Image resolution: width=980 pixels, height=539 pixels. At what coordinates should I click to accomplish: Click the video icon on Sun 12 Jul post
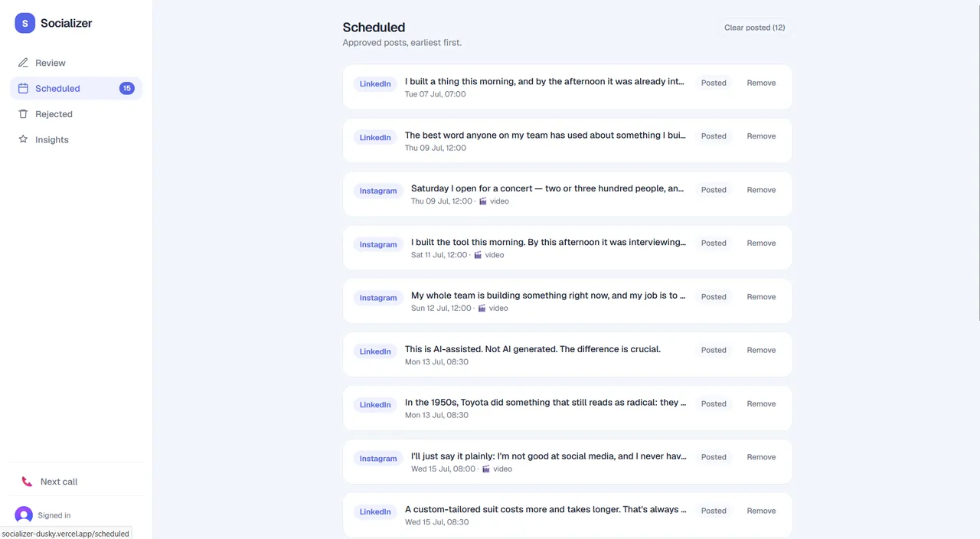coord(482,309)
